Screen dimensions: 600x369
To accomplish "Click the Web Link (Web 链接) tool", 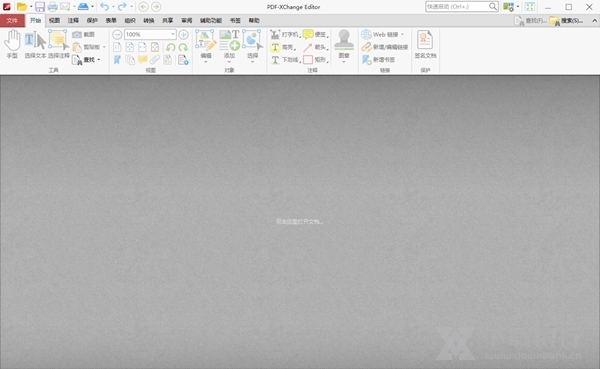I will click(380, 34).
